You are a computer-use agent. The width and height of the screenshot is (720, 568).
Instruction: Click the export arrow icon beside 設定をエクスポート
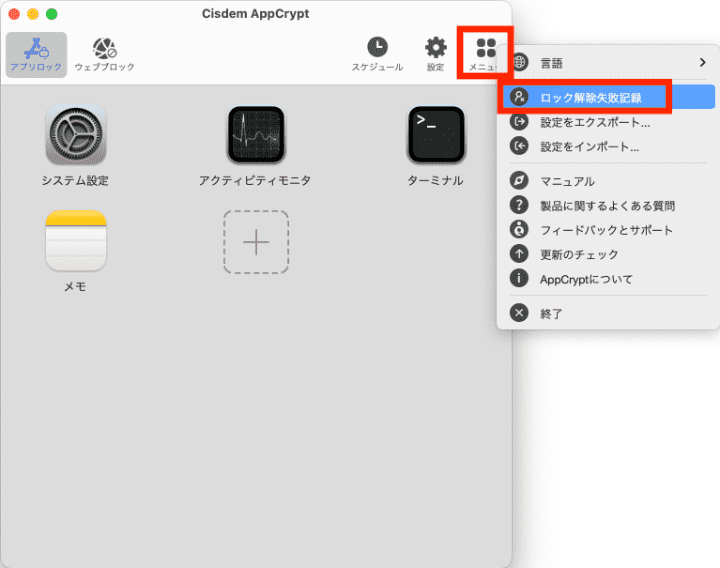519,122
